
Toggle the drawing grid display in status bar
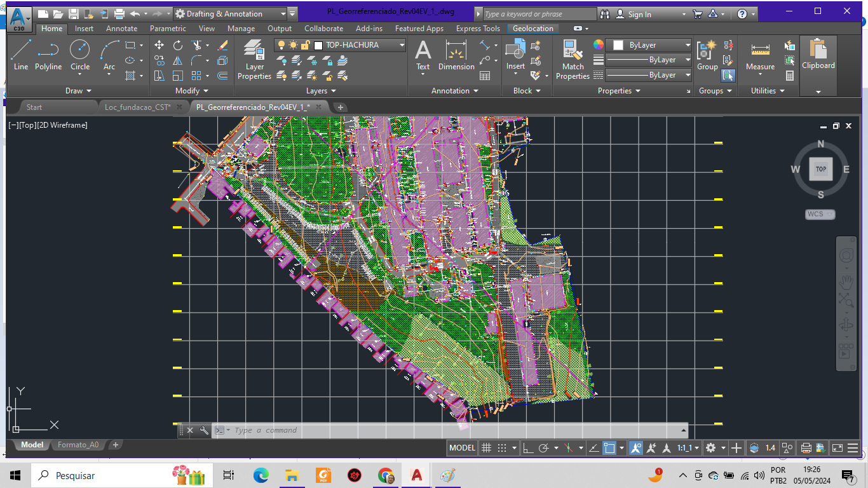pos(486,448)
